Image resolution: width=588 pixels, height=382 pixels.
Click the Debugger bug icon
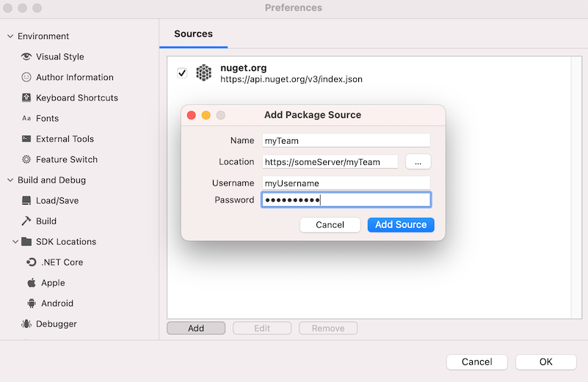click(26, 323)
